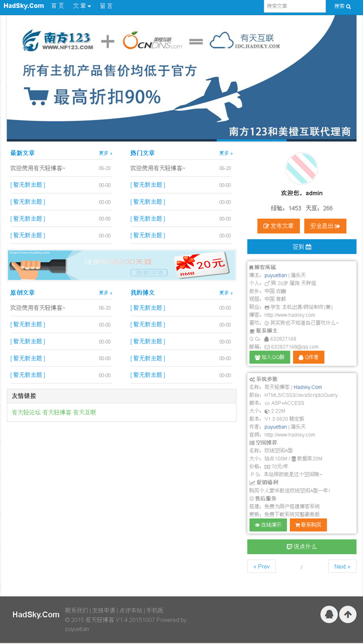The image size is (363, 644).
Task: Open 欢迎使用有天轻博客~ under 最新文章
Action: (x=38, y=168)
